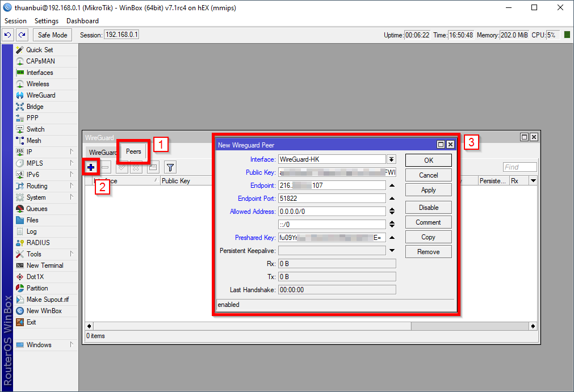The width and height of the screenshot is (574, 392).
Task: Click the Allowed Address up-down stepper
Action: click(391, 212)
